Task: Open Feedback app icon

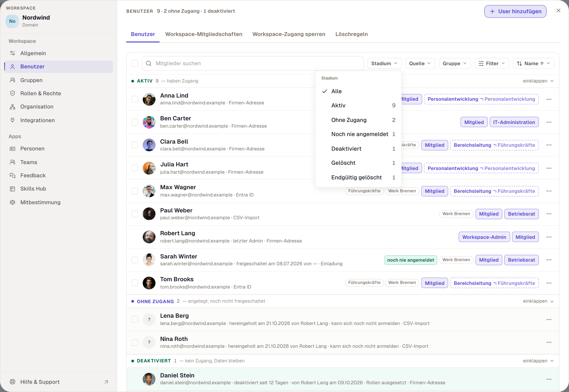Action: point(13,175)
